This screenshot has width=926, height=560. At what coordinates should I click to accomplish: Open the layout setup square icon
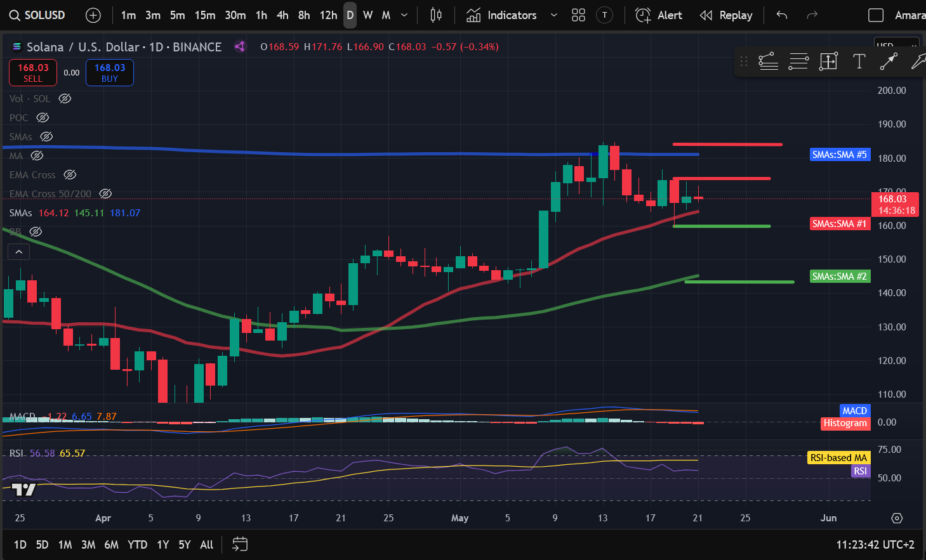click(x=876, y=15)
